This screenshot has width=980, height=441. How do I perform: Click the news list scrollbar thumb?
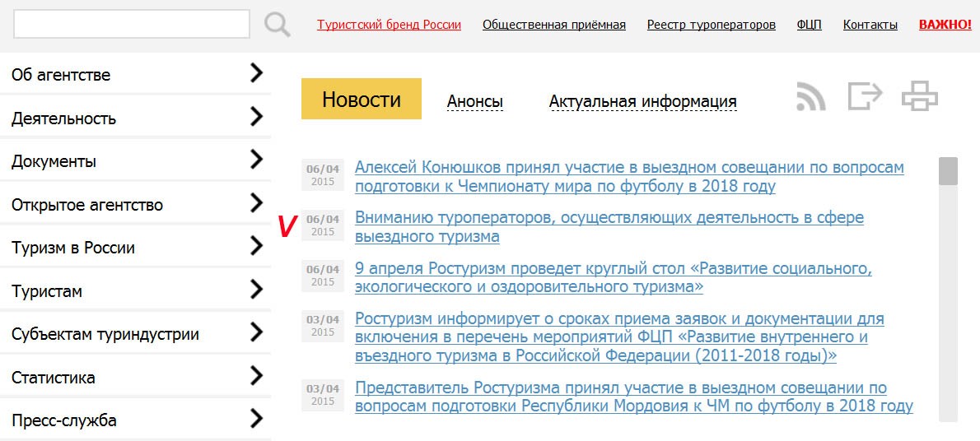pyautogui.click(x=948, y=171)
